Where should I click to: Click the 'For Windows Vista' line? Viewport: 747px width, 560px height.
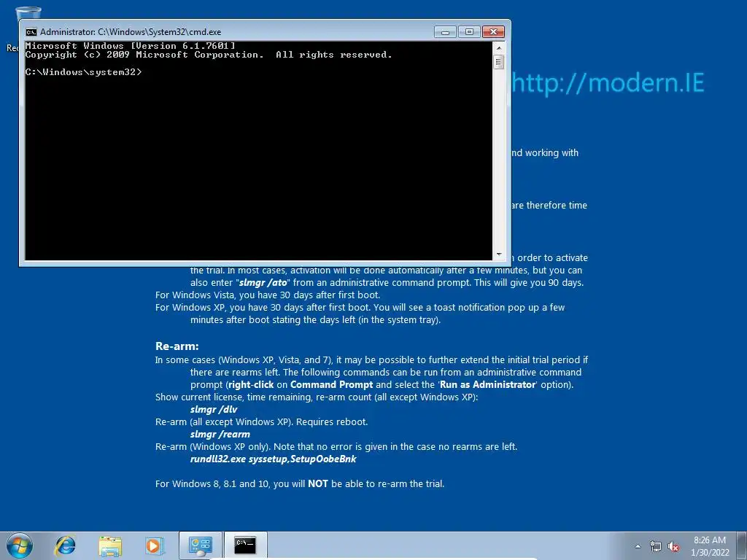pos(268,295)
